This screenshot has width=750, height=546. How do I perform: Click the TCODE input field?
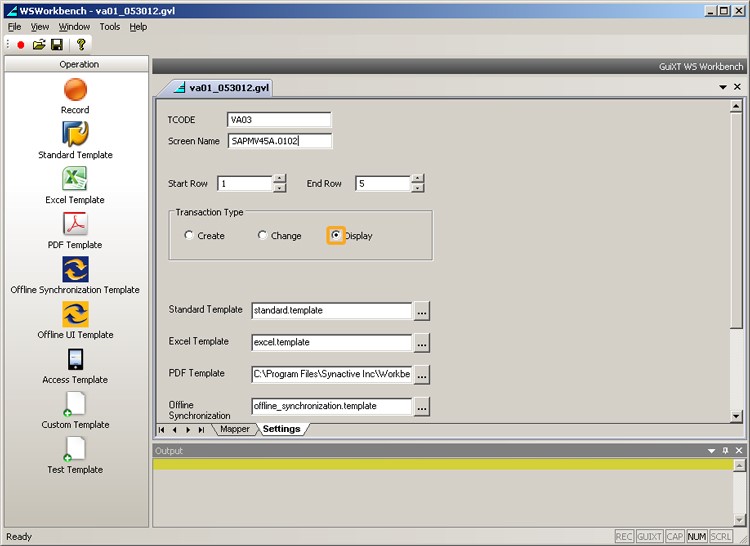tap(278, 120)
